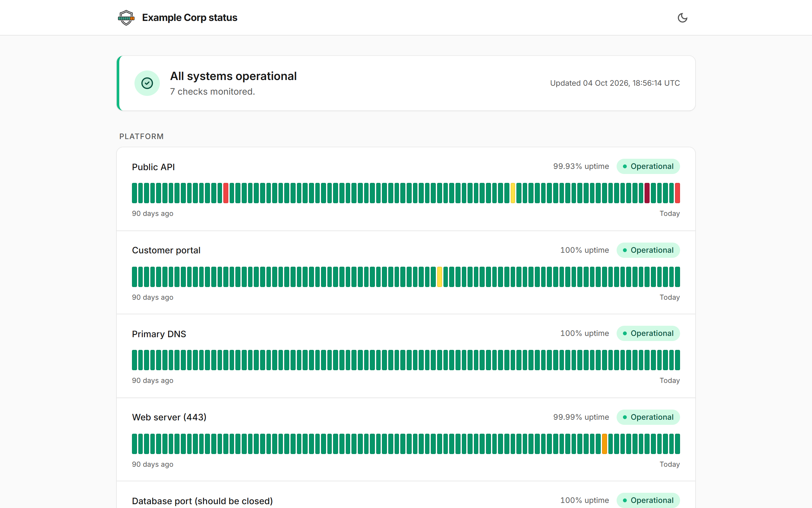Click the 99.93% uptime value
812x508 pixels.
point(581,166)
